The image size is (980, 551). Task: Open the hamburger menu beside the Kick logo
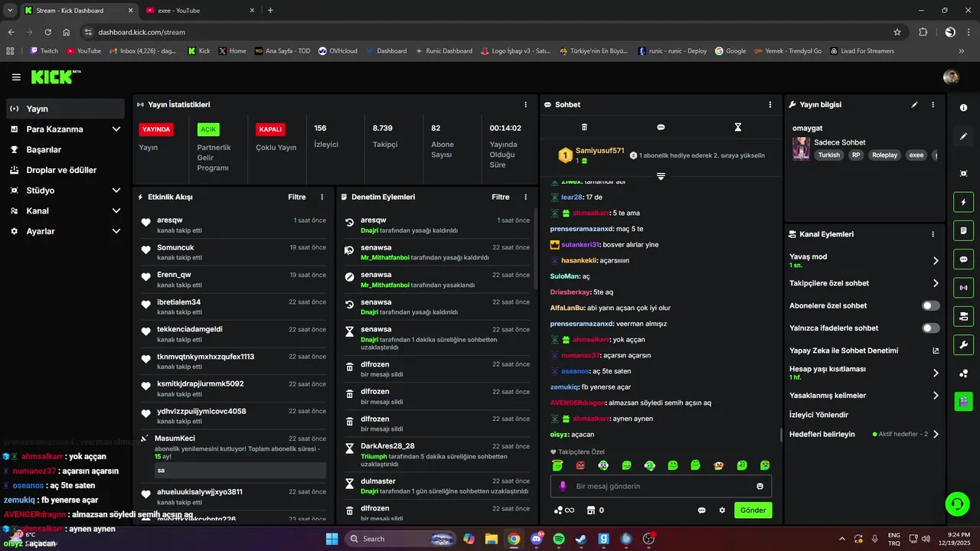coord(16,77)
